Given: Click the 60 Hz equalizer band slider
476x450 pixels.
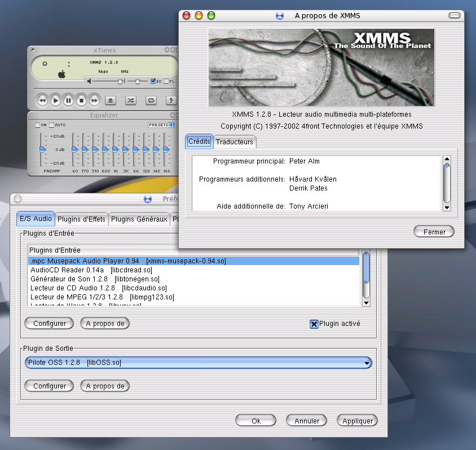Looking at the screenshot, I should coord(74,149).
